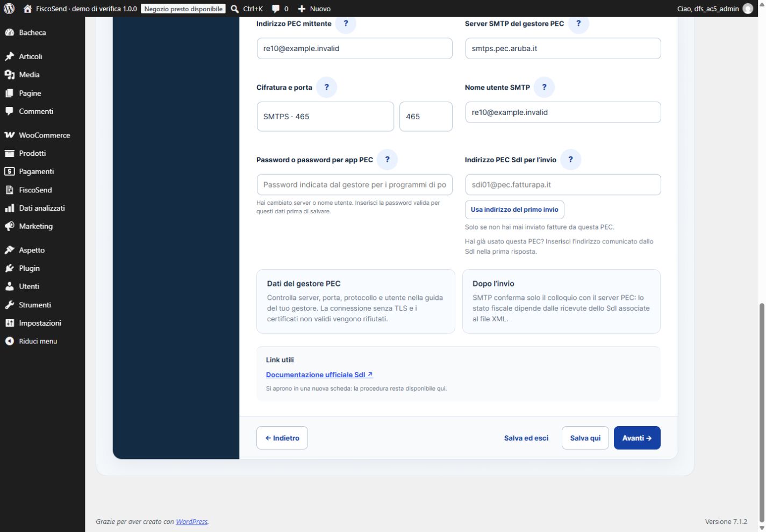The height and width of the screenshot is (532, 766).
Task: Open help for Password o password per app PEC
Action: point(387,160)
